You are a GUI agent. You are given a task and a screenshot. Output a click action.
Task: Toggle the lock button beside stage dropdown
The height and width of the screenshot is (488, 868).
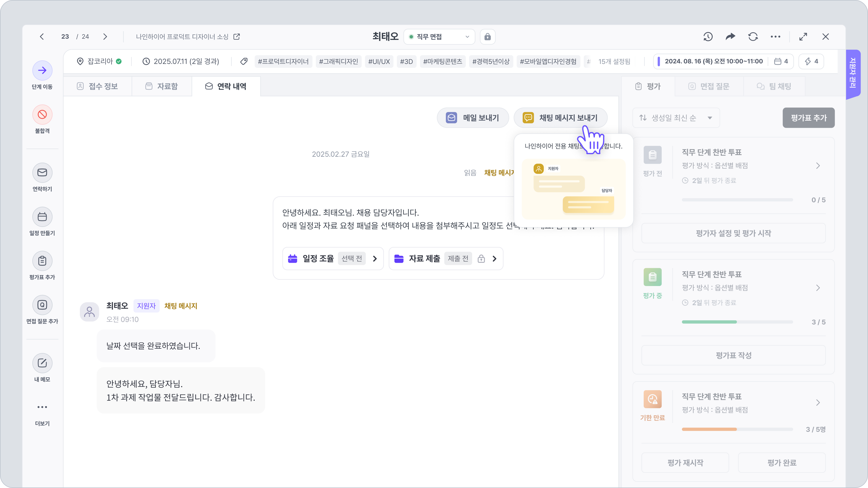tap(488, 37)
